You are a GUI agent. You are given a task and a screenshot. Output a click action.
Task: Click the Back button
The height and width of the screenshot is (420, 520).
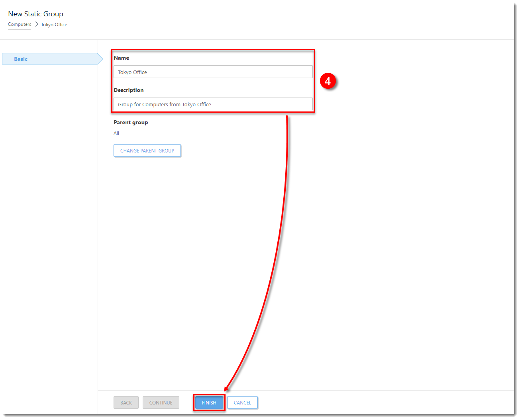(126, 402)
